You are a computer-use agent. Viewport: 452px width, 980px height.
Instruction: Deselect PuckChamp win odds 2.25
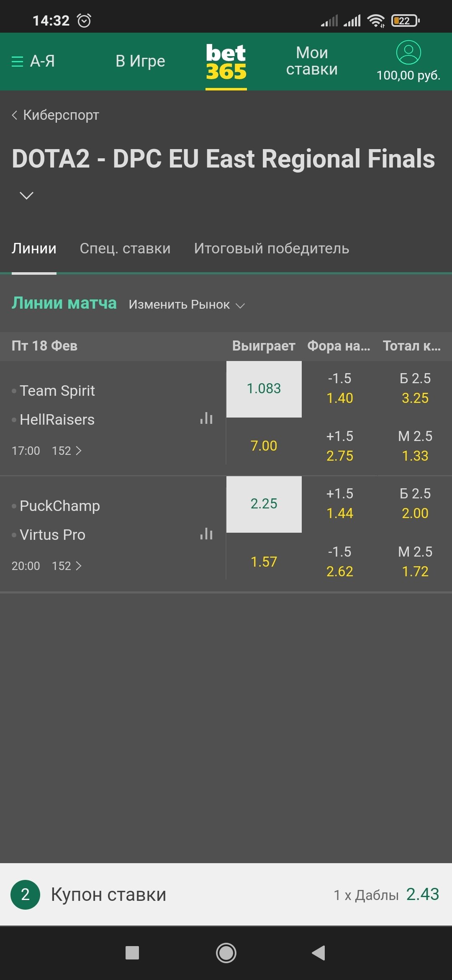pyautogui.click(x=264, y=504)
